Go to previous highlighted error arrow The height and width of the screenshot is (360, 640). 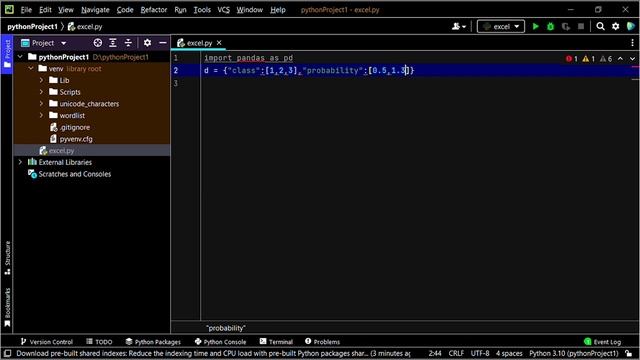[620, 59]
